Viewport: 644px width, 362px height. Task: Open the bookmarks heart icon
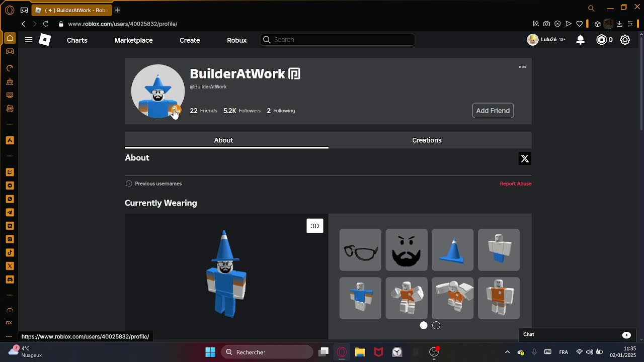coord(580,24)
